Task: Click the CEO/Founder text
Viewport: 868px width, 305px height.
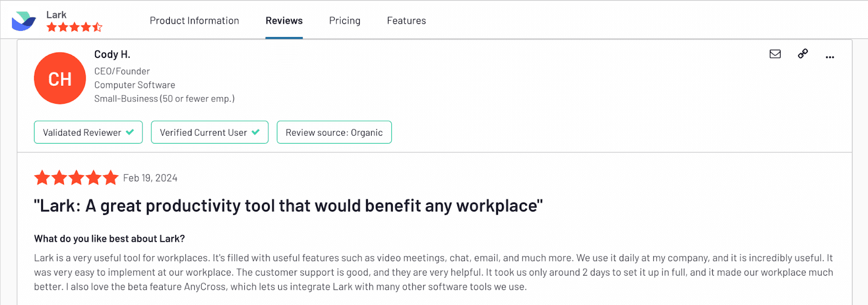Action: point(122,71)
